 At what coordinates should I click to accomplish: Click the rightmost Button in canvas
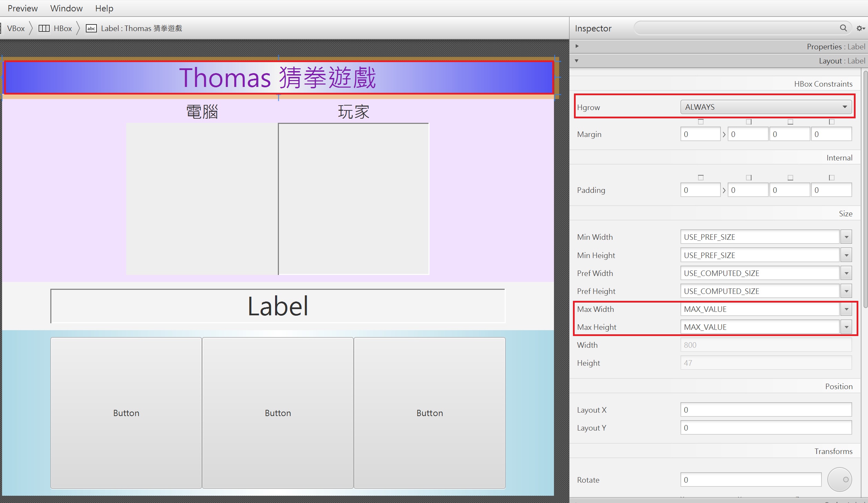click(x=430, y=413)
